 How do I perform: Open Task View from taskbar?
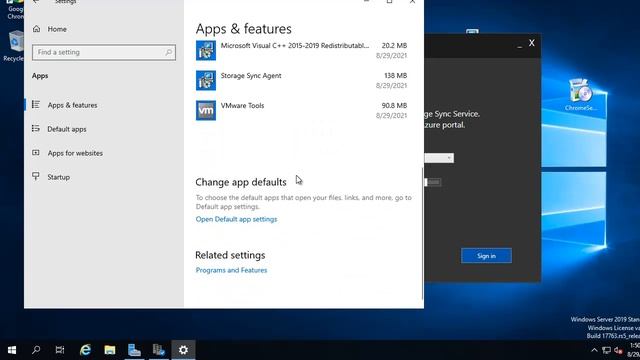[60, 350]
